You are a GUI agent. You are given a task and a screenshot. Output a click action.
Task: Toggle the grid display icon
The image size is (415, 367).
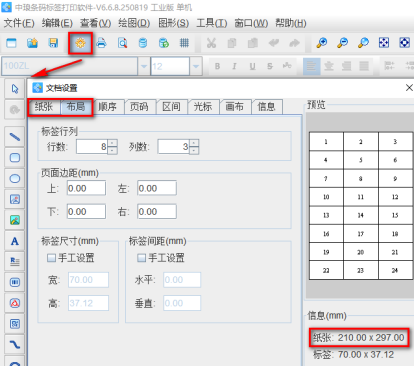184,43
